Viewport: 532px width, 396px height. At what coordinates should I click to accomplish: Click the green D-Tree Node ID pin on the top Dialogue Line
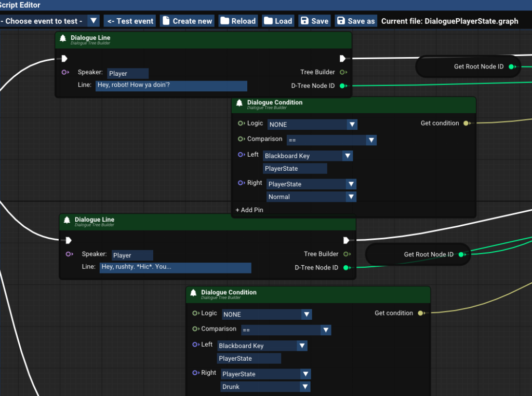342,86
